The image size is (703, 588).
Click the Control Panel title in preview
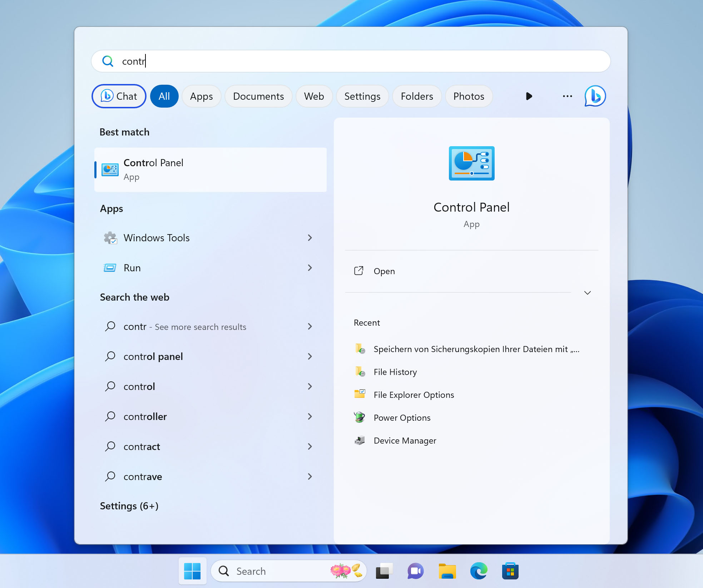click(x=471, y=207)
